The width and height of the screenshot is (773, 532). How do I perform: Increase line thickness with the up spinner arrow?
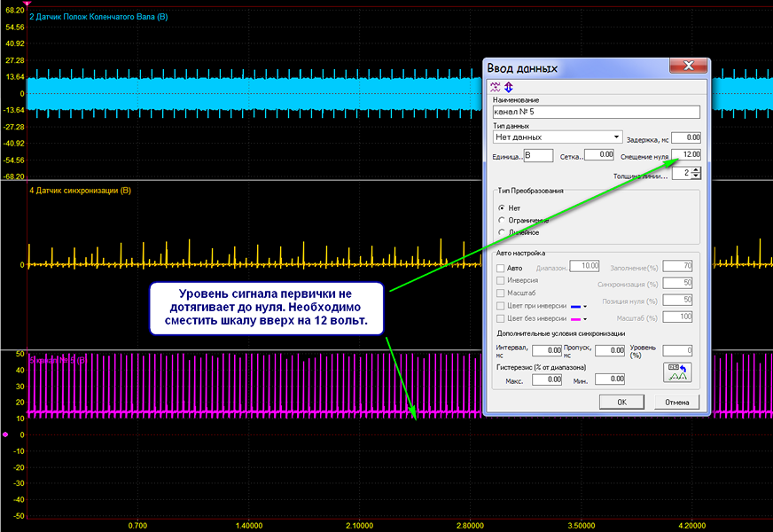click(x=696, y=170)
